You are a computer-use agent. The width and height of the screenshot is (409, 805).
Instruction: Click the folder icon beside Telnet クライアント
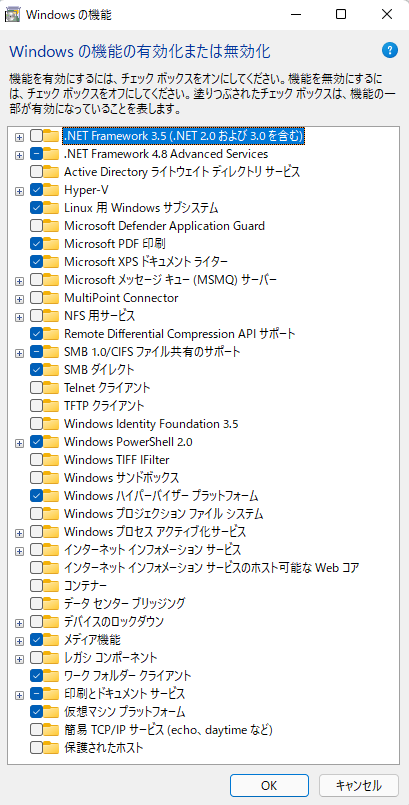pyautogui.click(x=51, y=388)
